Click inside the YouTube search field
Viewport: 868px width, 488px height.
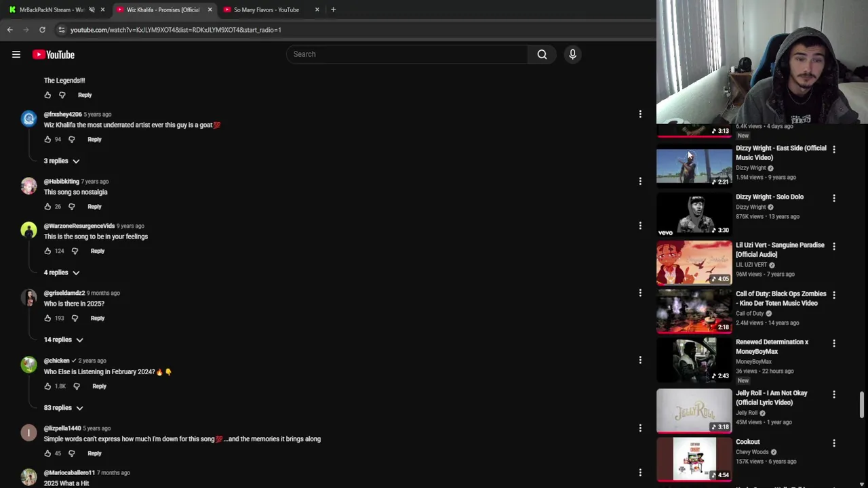407,54
